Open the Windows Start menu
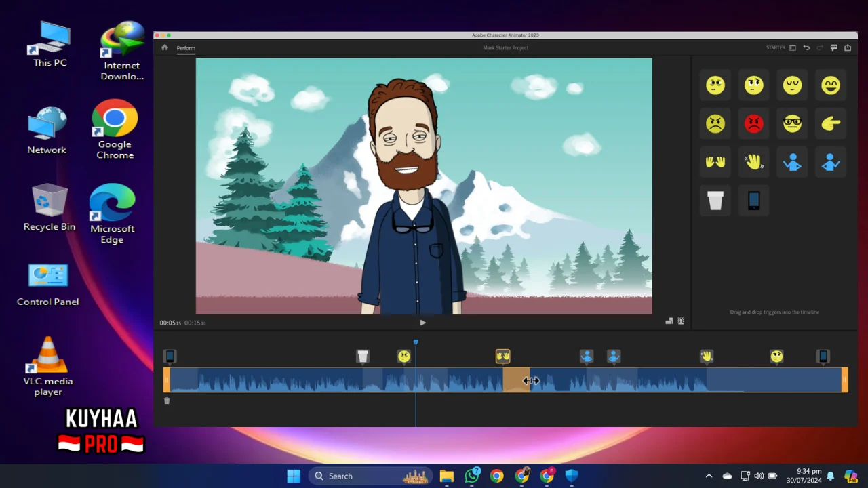 [294, 476]
